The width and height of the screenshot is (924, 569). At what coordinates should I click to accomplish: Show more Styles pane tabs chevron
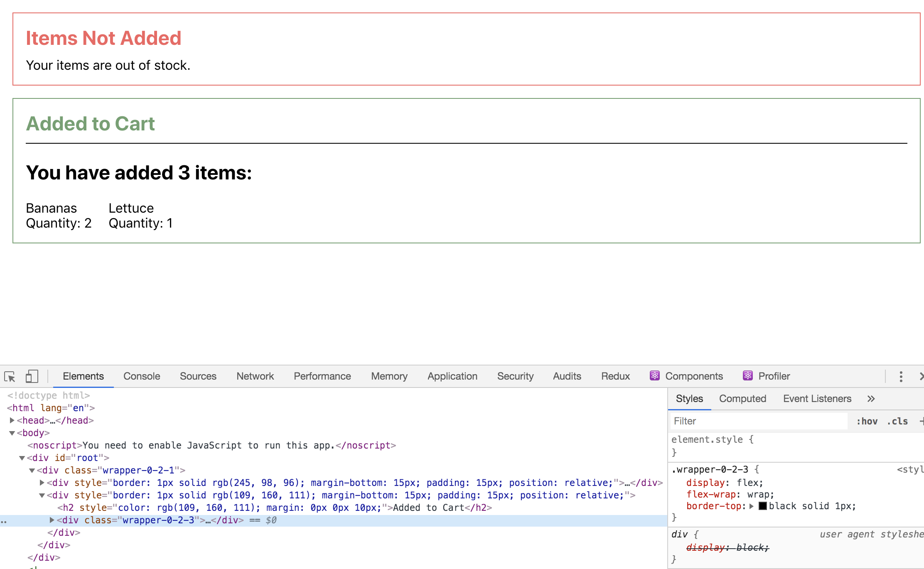[871, 399]
